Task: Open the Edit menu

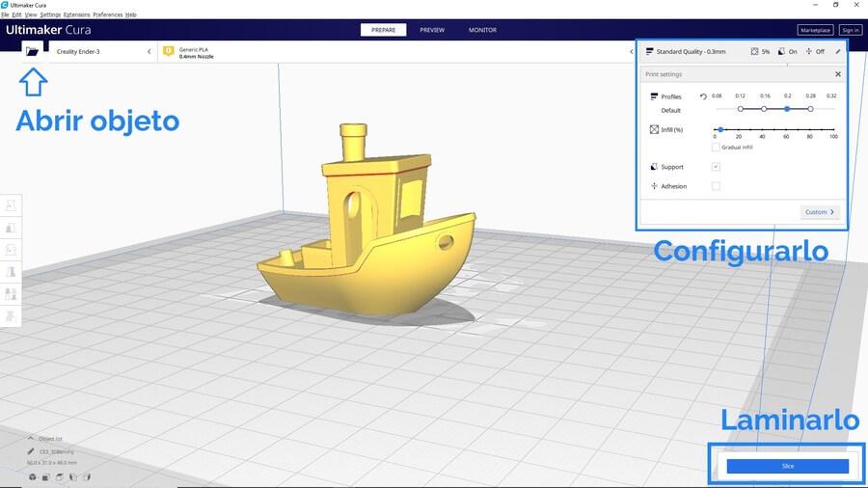Action: coord(16,14)
